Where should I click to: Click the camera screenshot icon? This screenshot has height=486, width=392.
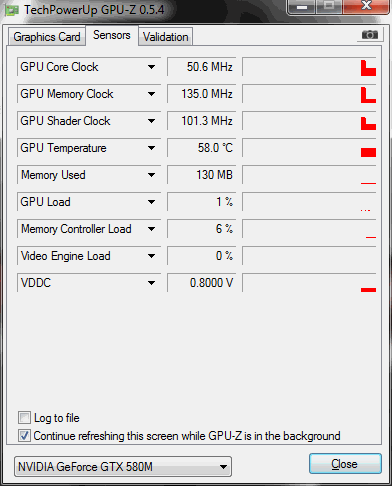369,35
